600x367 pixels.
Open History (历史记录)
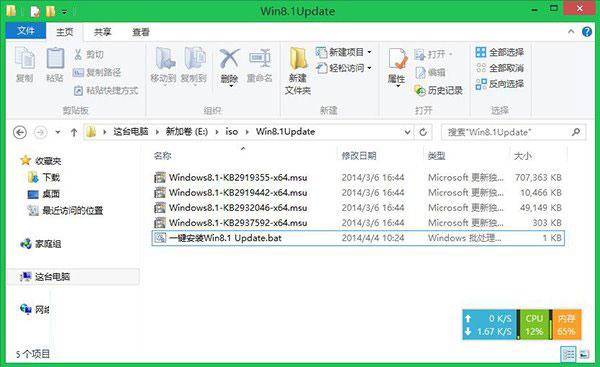[x=439, y=90]
